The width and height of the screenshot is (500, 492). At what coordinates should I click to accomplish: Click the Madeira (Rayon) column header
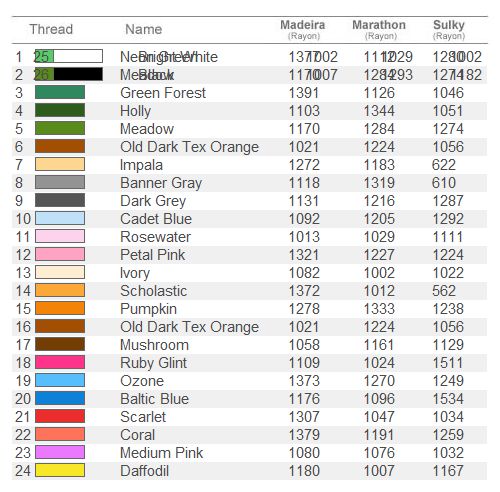303,30
